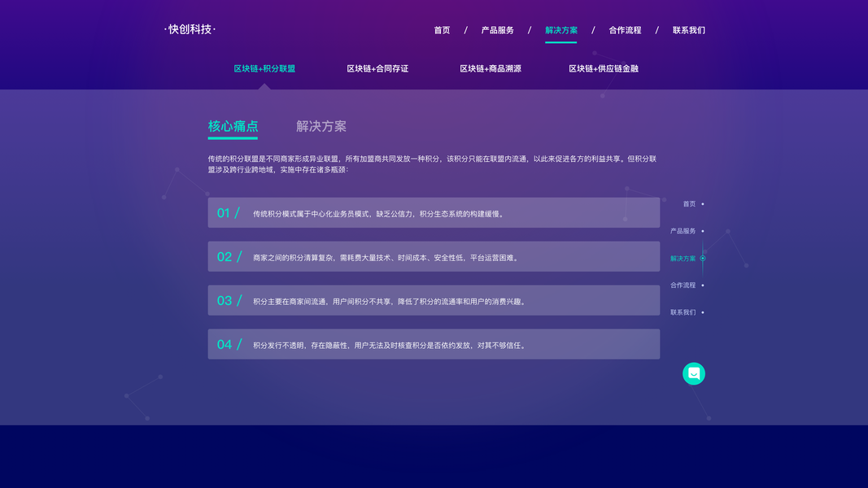Select the 解决方案 content tab heading
The height and width of the screenshot is (488, 868).
[x=321, y=126]
